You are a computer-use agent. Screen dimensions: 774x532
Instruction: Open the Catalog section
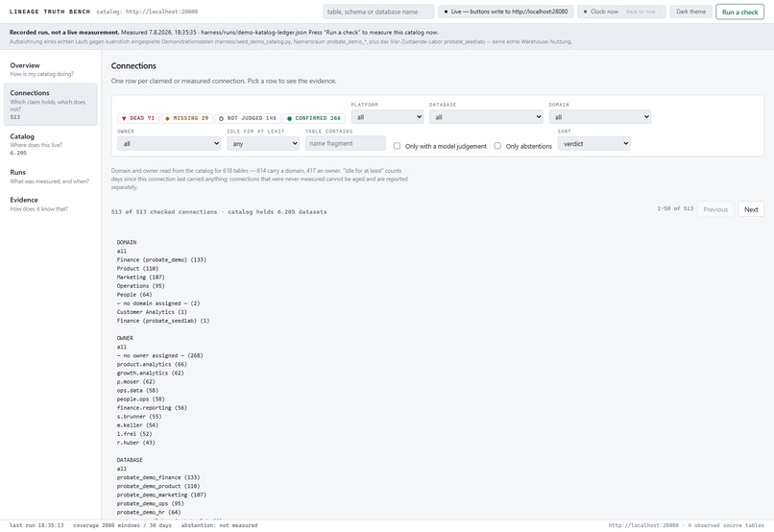point(50,144)
